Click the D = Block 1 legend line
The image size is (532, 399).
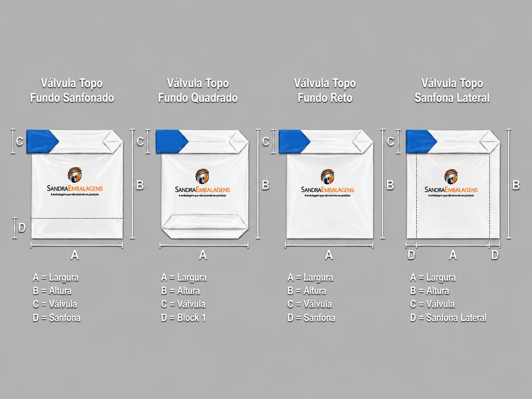click(183, 318)
